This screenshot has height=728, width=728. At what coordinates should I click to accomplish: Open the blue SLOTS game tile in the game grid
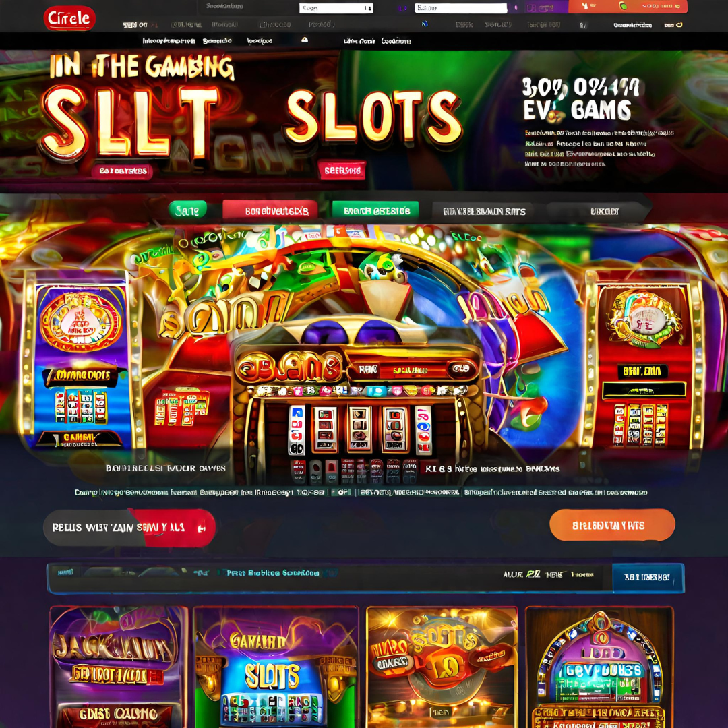click(276, 667)
